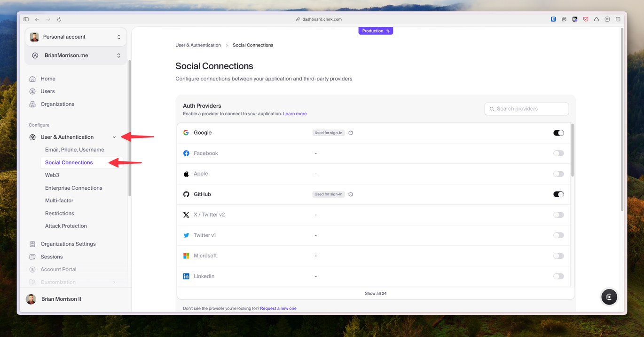Click Request a new one link

coord(278,308)
